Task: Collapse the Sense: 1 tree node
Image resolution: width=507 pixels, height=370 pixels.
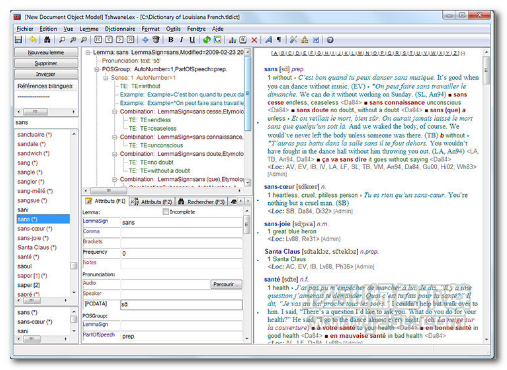Action: (106, 78)
